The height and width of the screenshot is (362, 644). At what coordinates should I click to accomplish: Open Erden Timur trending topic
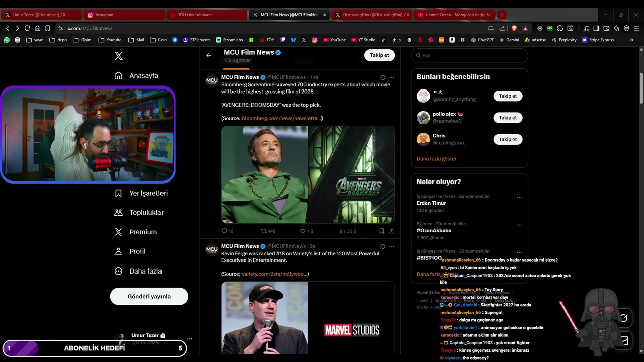pyautogui.click(x=431, y=203)
